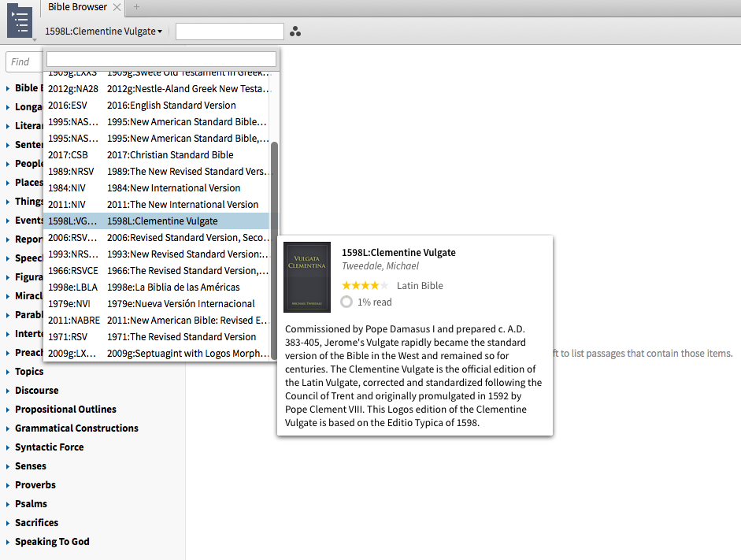Choose 1984:New International Version
The image size is (741, 560).
pos(158,188)
